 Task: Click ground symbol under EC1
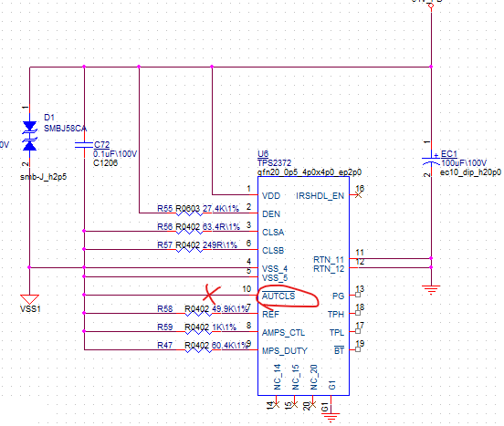tap(431, 290)
